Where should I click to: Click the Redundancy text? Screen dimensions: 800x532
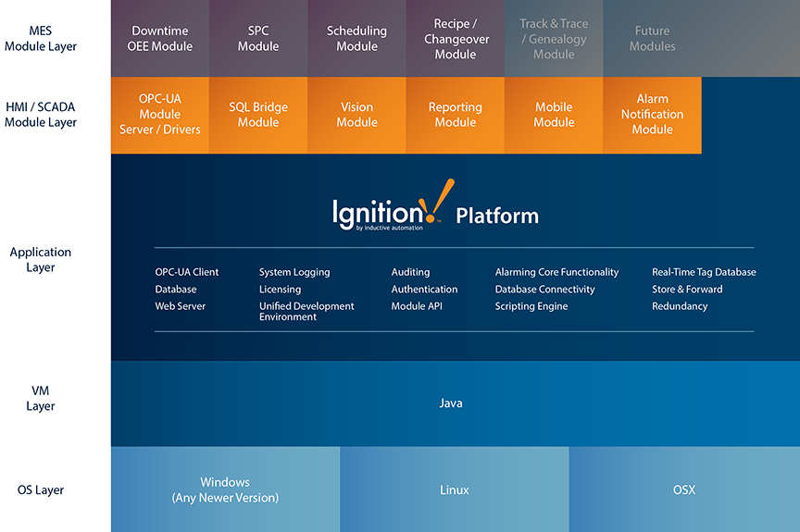pos(680,306)
